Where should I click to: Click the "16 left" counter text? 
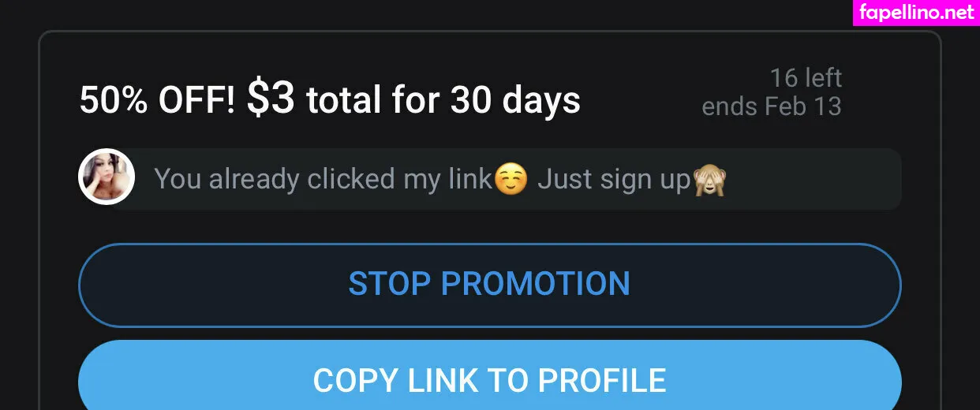806,77
